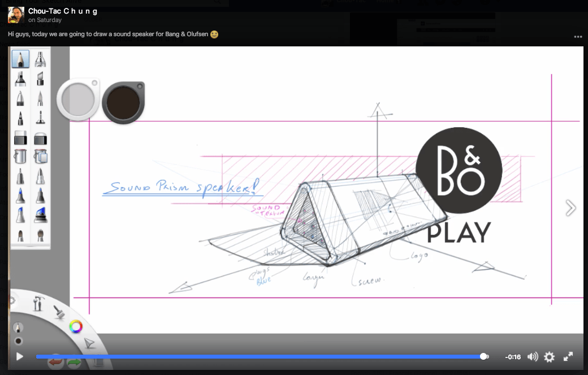Open the post options ellipsis menu

(x=578, y=37)
